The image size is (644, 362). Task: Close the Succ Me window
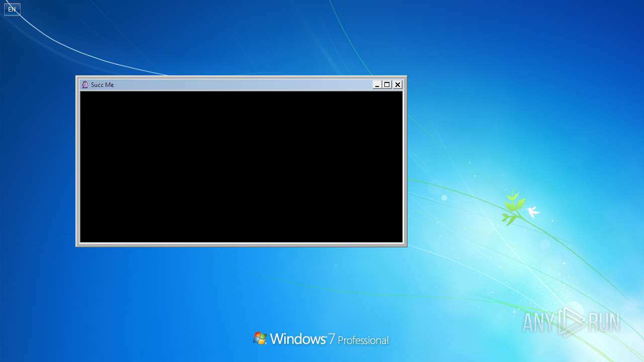click(397, 85)
